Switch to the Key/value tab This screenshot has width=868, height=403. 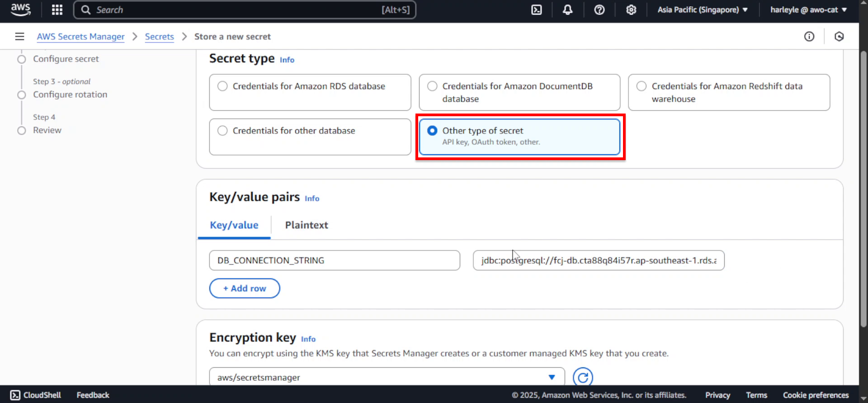pyautogui.click(x=234, y=225)
